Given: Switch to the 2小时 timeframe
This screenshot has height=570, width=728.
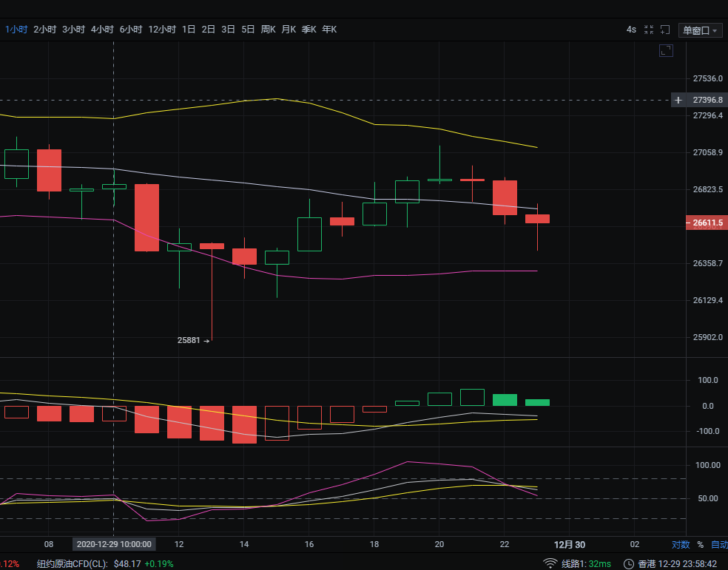Looking at the screenshot, I should (45, 30).
